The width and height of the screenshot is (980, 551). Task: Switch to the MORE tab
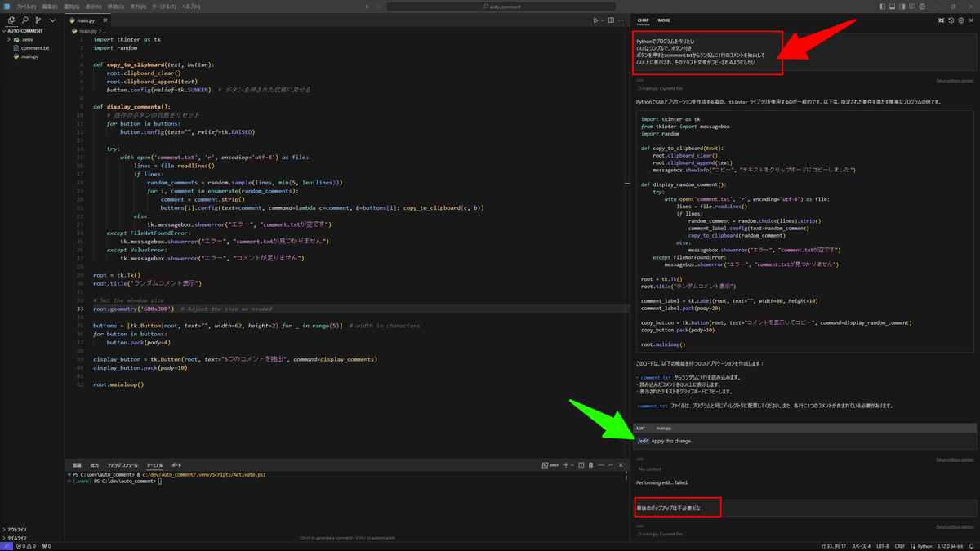[x=664, y=20]
